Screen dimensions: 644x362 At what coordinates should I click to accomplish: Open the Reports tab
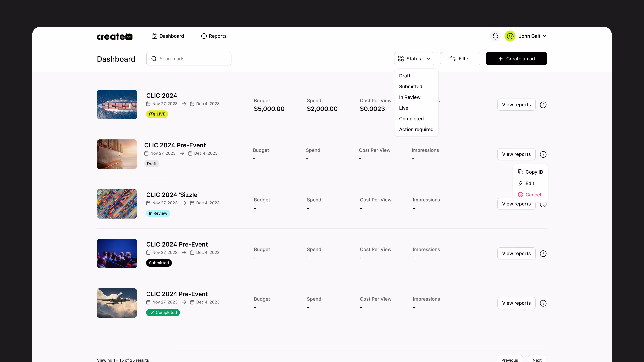click(214, 36)
